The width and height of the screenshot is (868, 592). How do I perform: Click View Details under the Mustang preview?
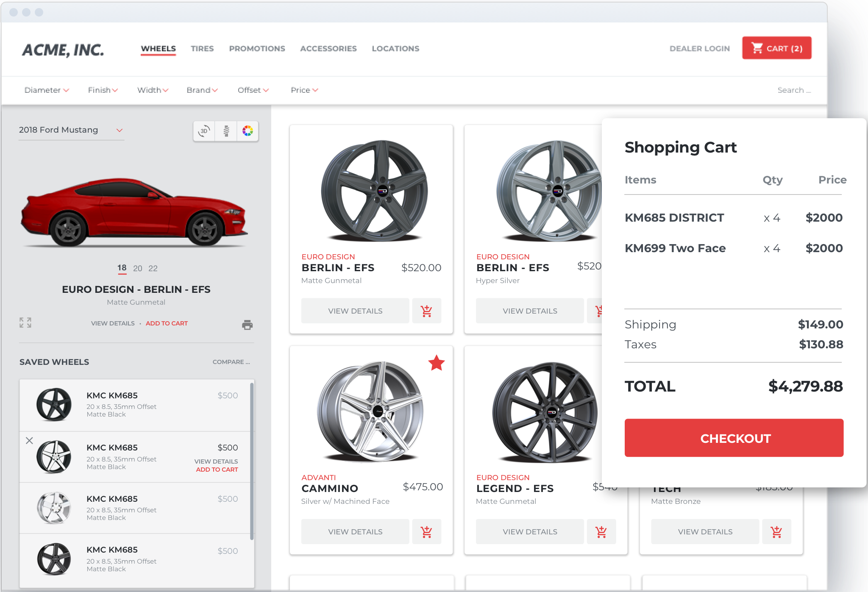[113, 323]
